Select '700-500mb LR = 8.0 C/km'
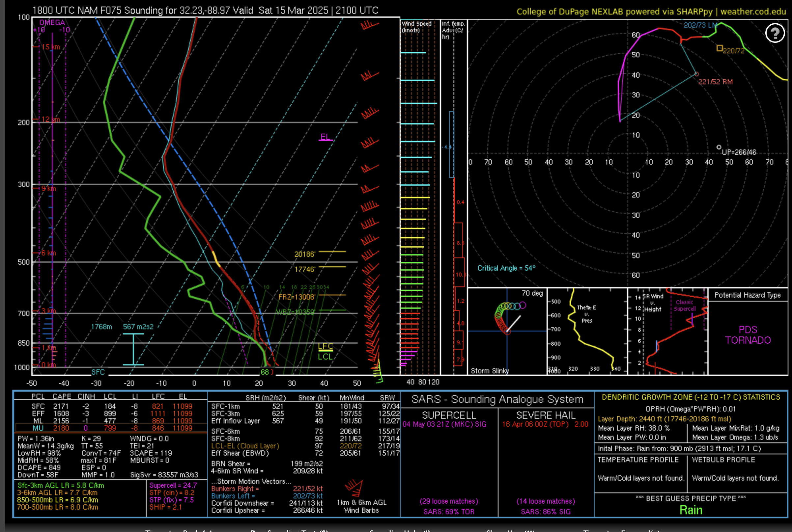Image resolution: width=792 pixels, height=532 pixels. point(58,507)
